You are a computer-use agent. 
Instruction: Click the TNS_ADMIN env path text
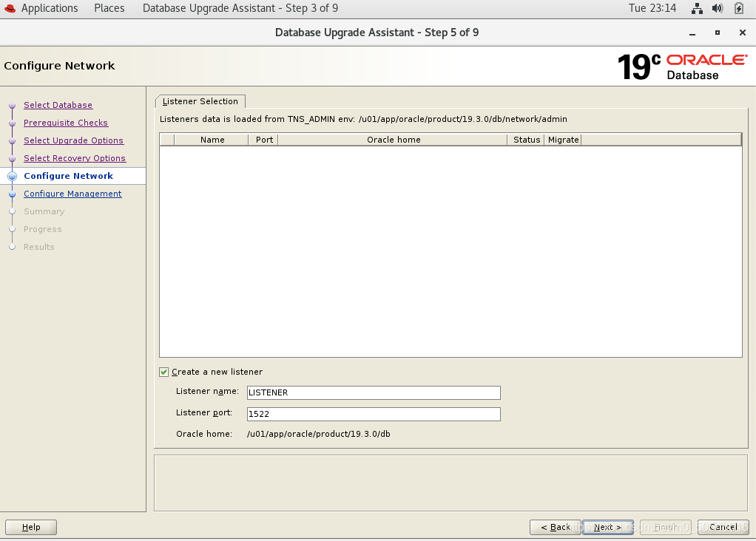coord(463,119)
